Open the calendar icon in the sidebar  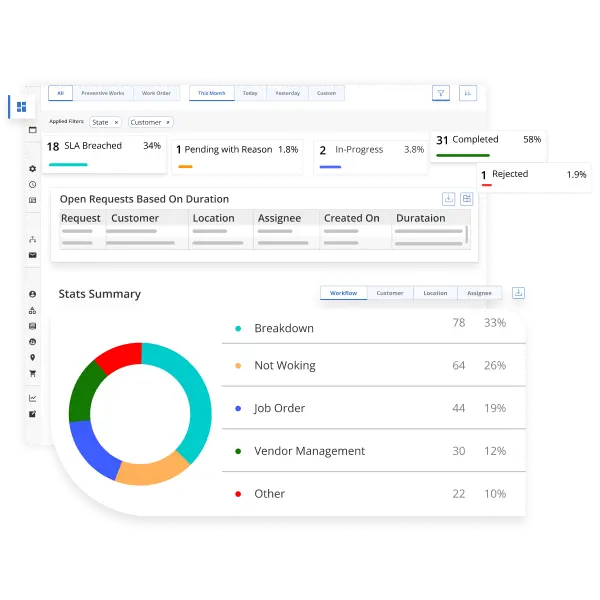tap(33, 130)
